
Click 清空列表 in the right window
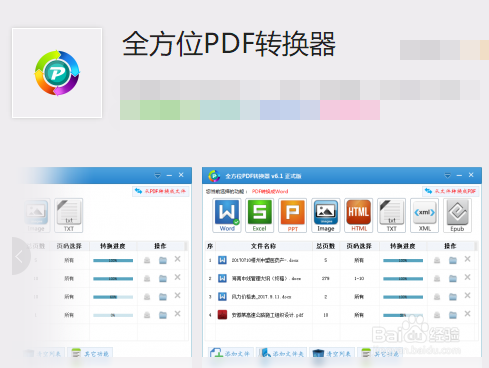pyautogui.click(x=332, y=353)
